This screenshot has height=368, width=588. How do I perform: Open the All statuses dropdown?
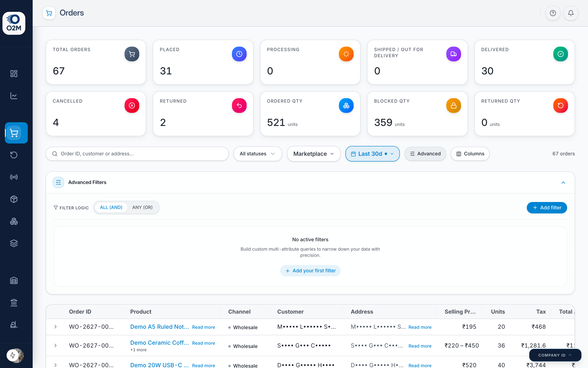[x=257, y=154]
